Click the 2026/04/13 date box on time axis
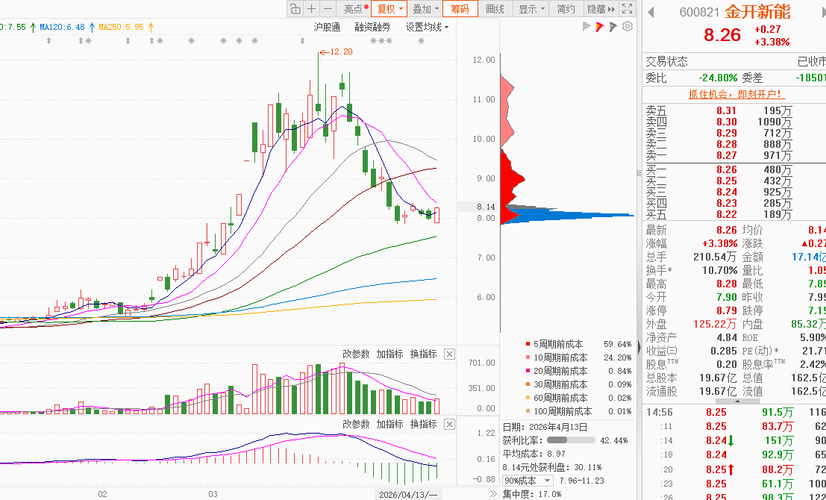The height and width of the screenshot is (500, 826). (409, 494)
